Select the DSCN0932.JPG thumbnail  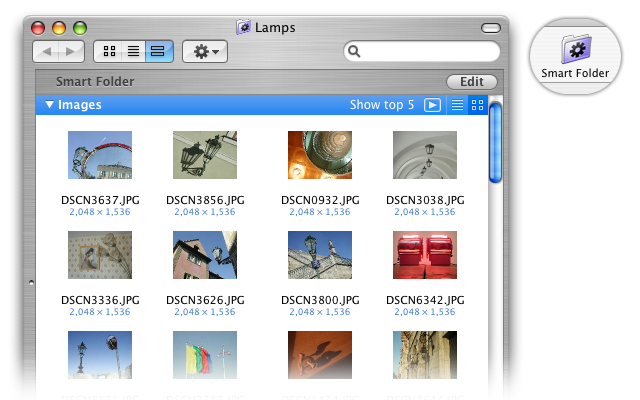(320, 155)
